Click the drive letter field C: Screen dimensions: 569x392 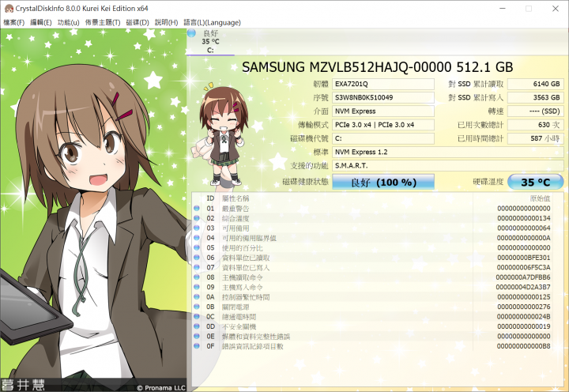pyautogui.click(x=383, y=138)
